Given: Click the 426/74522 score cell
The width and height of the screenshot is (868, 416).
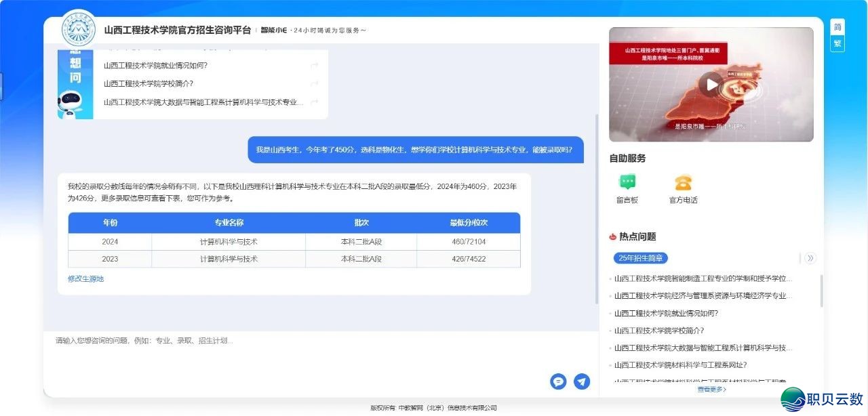Looking at the screenshot, I should 469,259.
